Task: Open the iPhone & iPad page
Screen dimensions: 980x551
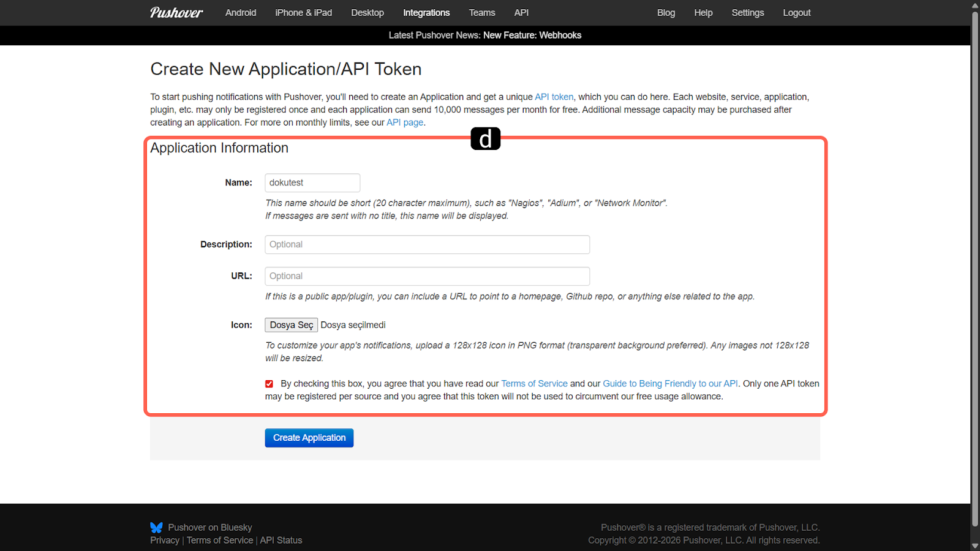Action: click(303, 13)
